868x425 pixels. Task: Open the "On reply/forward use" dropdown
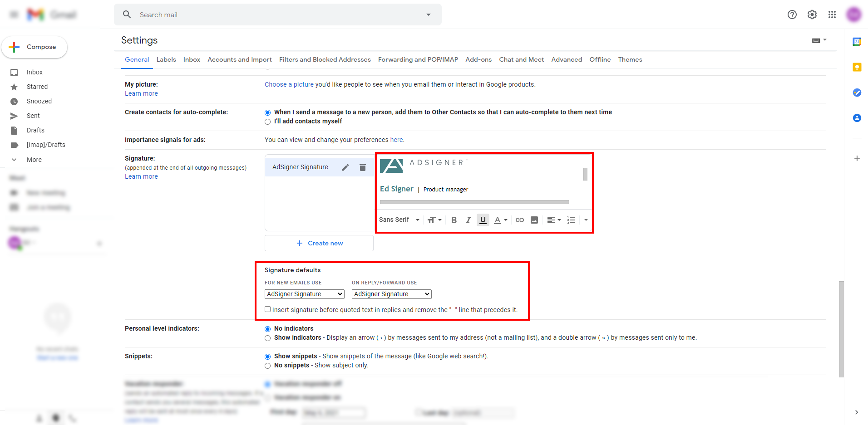391,294
